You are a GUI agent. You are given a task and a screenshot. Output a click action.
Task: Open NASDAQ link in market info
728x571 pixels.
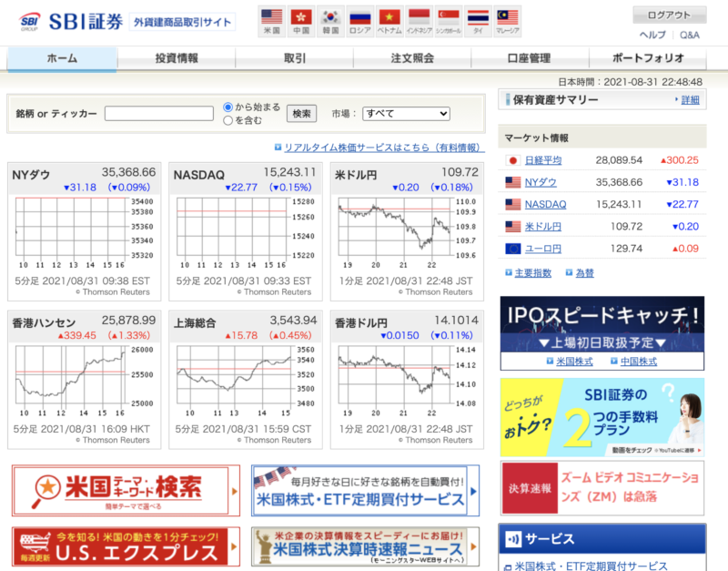point(545,204)
